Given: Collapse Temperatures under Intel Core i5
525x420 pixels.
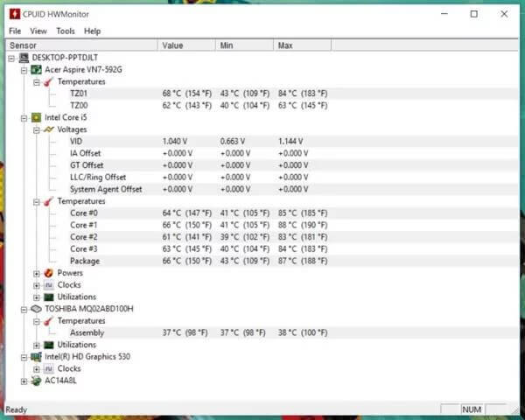Looking at the screenshot, I should [x=37, y=202].
